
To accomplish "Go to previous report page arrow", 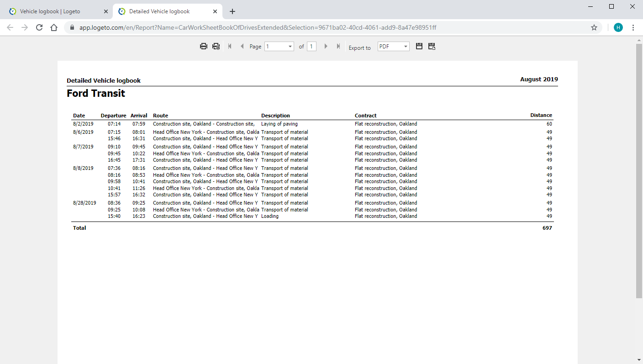I will tap(242, 46).
